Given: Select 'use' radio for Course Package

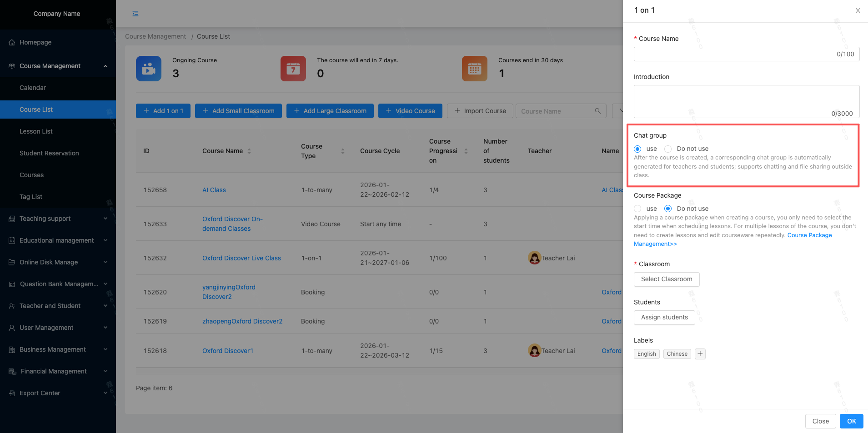Looking at the screenshot, I should coord(637,209).
